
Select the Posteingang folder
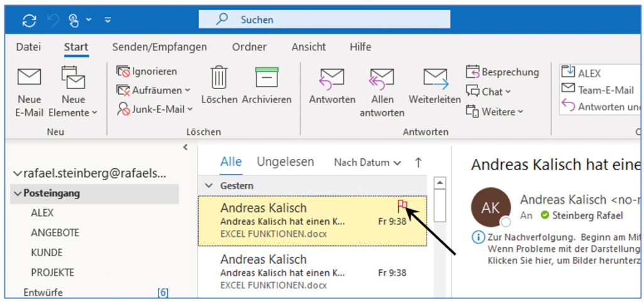pyautogui.click(x=94, y=193)
